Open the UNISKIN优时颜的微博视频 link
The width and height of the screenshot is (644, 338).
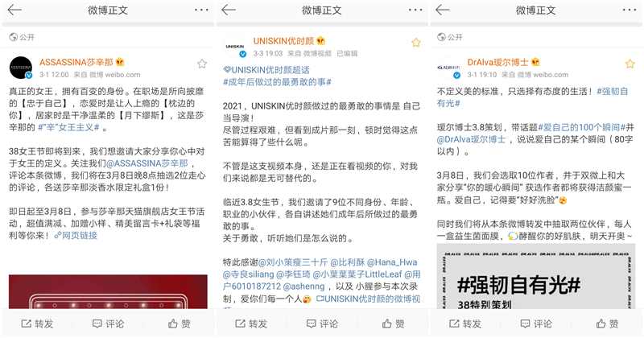[x=368, y=299]
